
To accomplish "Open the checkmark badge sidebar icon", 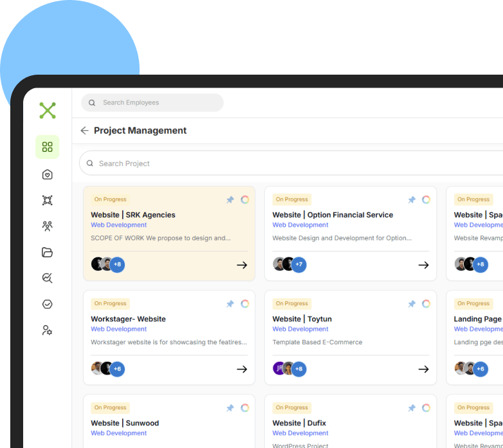I will (47, 304).
